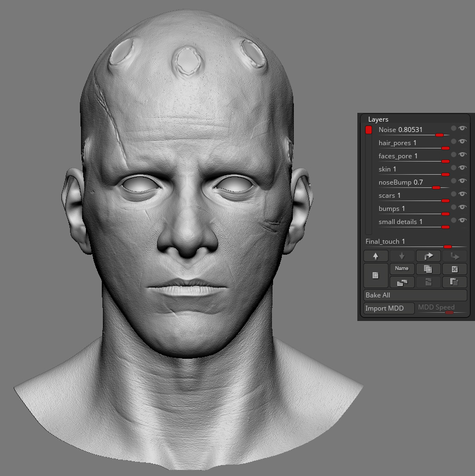Delete the selected layer with the X icon
Viewport: 475px width, 476px height.
455,269
